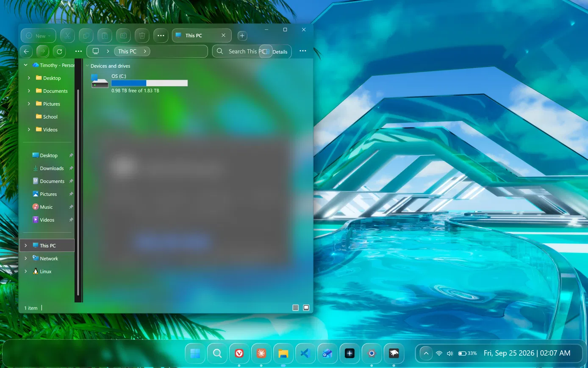The height and width of the screenshot is (368, 588).
Task: Click File Explorer icon in taskbar
Action: click(x=283, y=353)
